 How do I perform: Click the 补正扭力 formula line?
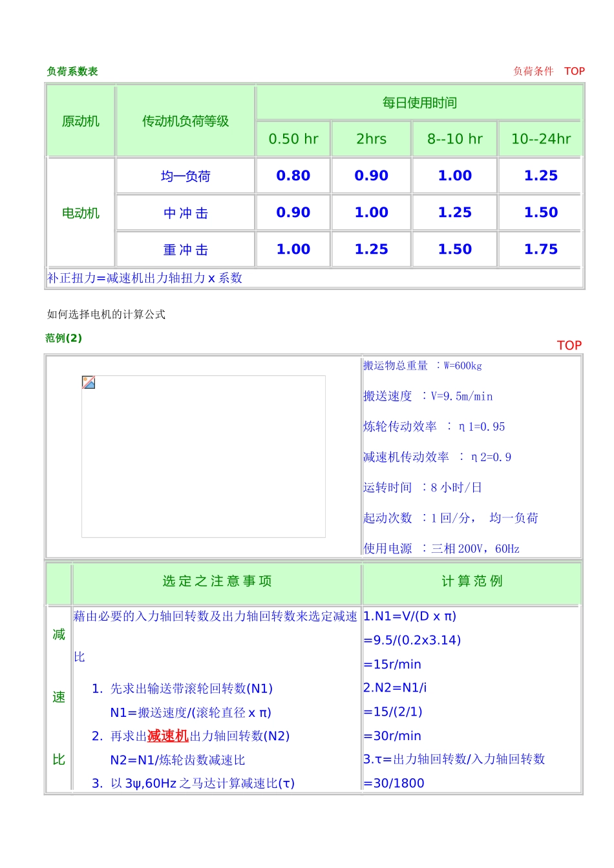coord(145,278)
